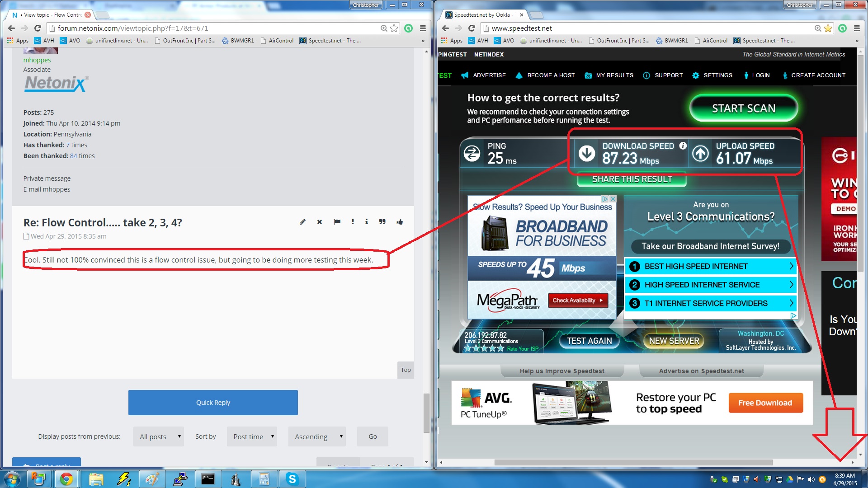
Task: Click the Top link
Action: tap(406, 370)
